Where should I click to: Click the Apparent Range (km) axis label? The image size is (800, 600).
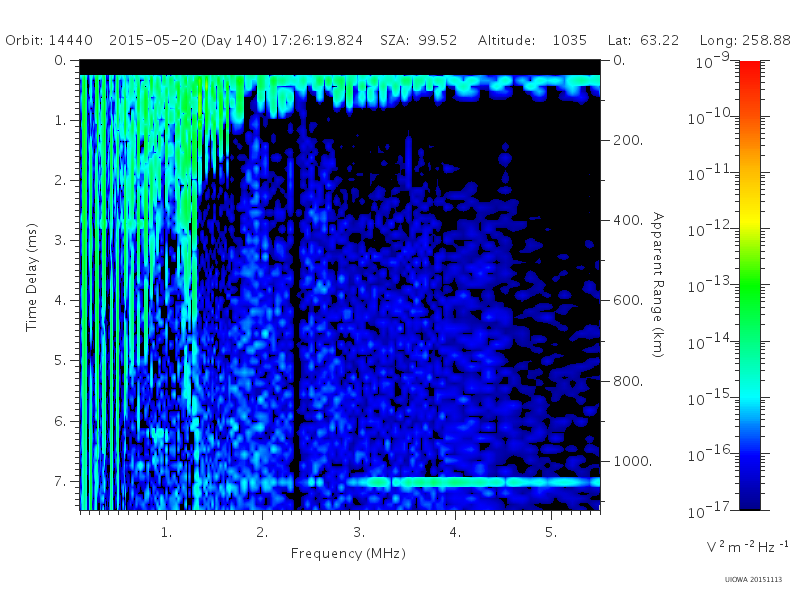658,285
